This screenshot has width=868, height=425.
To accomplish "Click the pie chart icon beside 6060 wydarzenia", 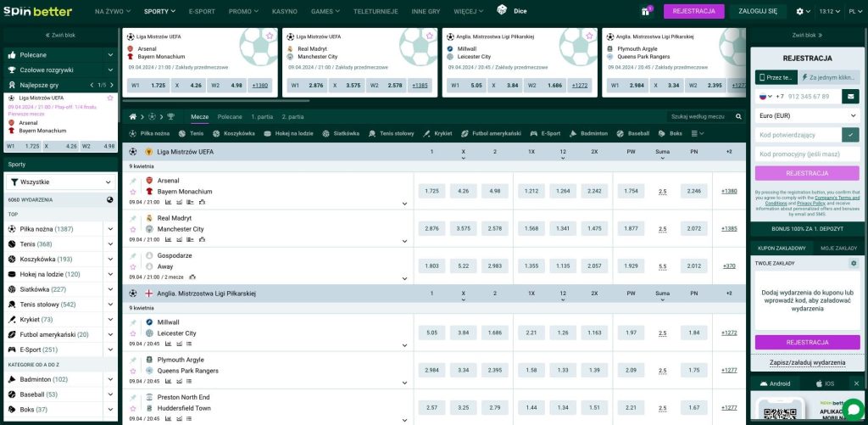I will pyautogui.click(x=109, y=200).
